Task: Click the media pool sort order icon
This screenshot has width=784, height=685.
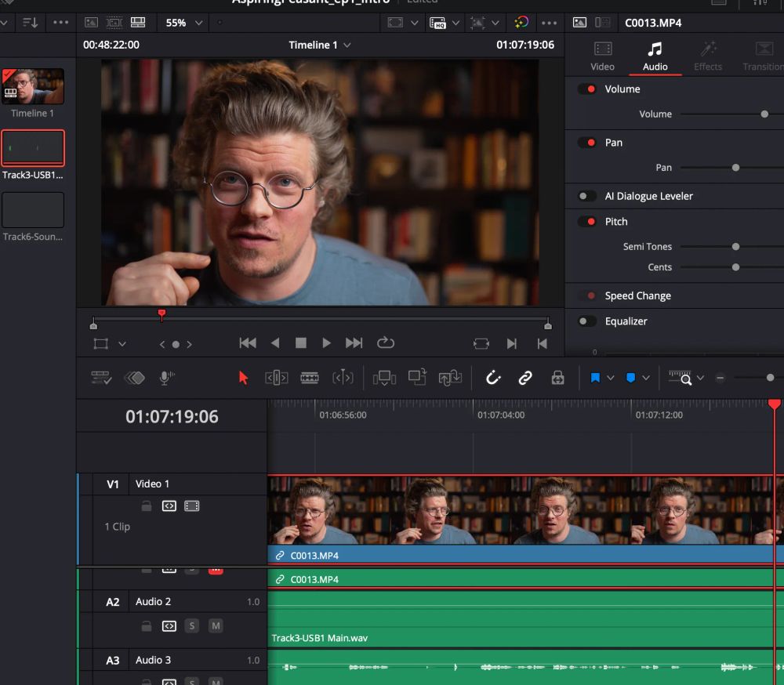Action: (x=30, y=23)
